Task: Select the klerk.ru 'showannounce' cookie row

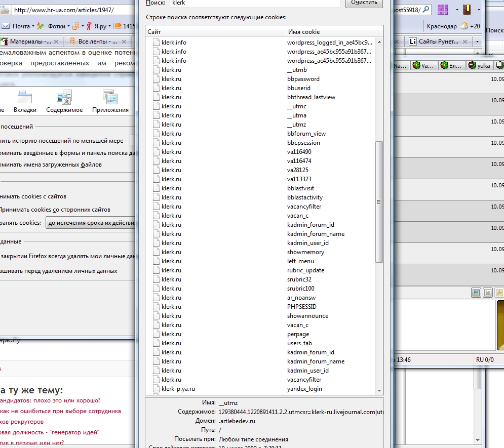Action: tap(260, 316)
